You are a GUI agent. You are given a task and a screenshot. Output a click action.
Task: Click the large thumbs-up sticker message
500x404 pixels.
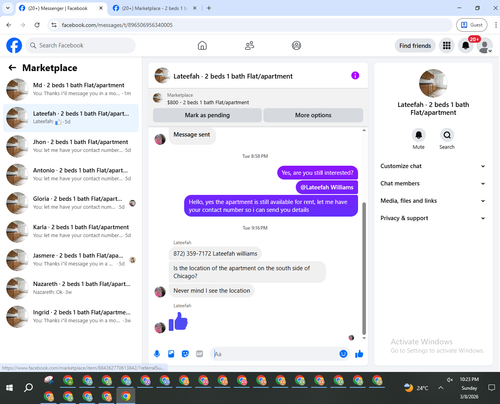178,322
